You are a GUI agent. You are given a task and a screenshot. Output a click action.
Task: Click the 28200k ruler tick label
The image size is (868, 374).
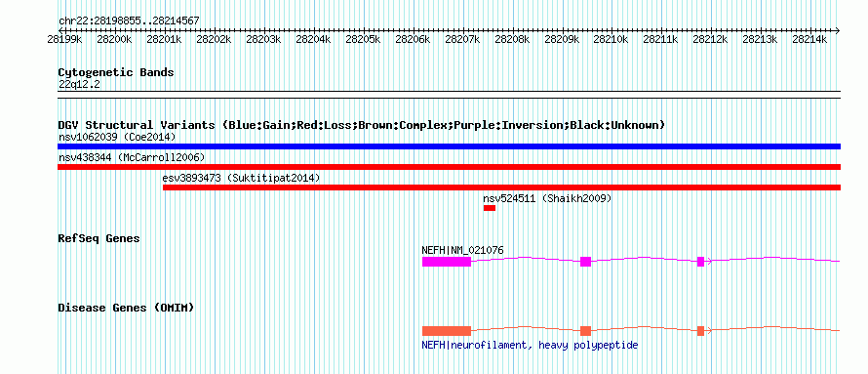(x=114, y=39)
